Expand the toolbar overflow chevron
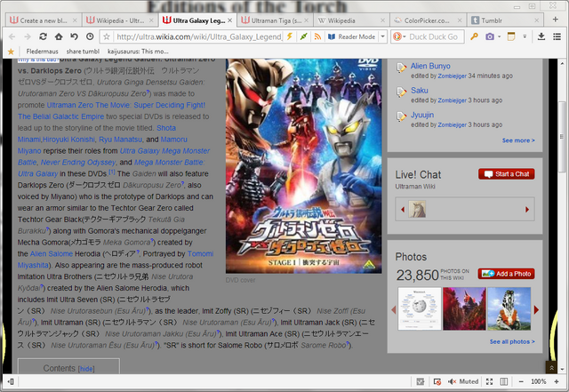This screenshot has height=392, width=569. pyautogui.click(x=525, y=36)
